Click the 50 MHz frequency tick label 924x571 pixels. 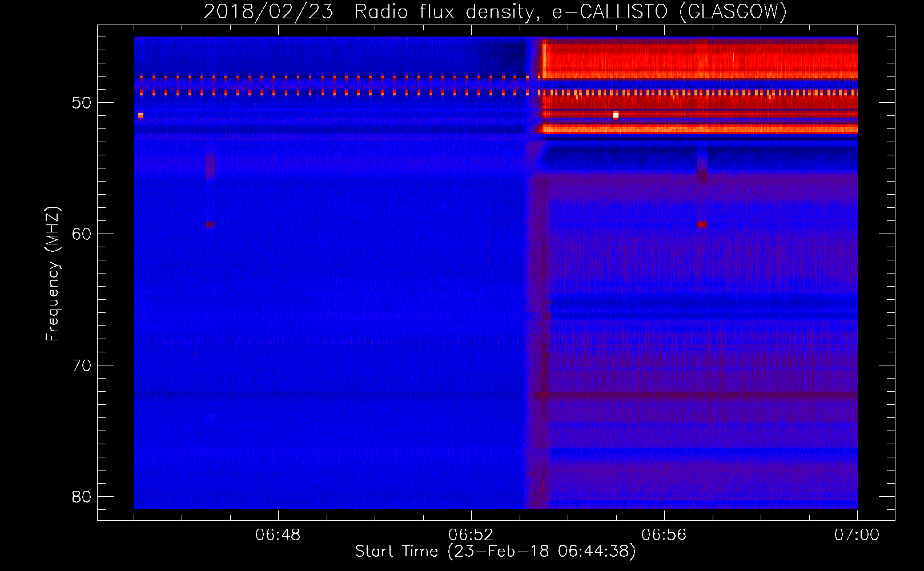pos(82,103)
